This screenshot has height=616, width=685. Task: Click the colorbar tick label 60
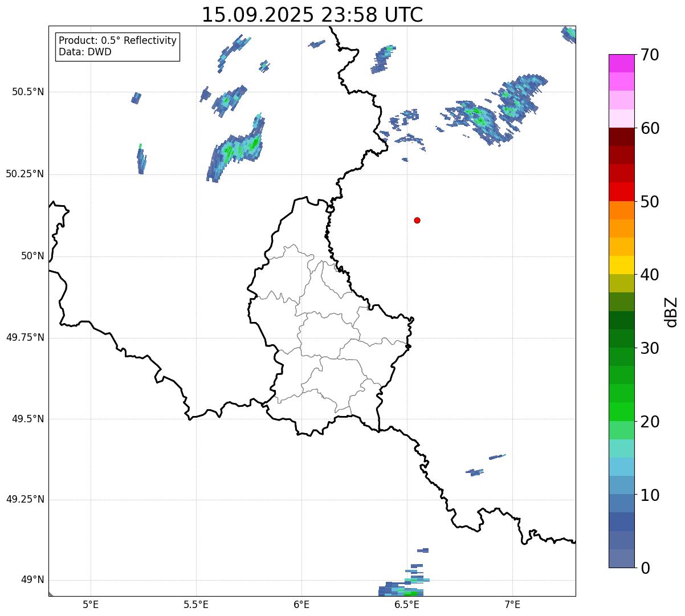[650, 128]
